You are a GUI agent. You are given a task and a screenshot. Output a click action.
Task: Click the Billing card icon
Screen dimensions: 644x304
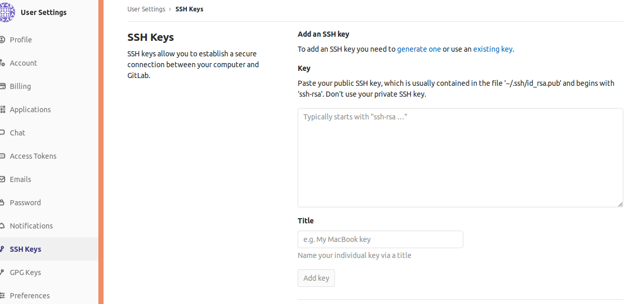tap(3, 86)
